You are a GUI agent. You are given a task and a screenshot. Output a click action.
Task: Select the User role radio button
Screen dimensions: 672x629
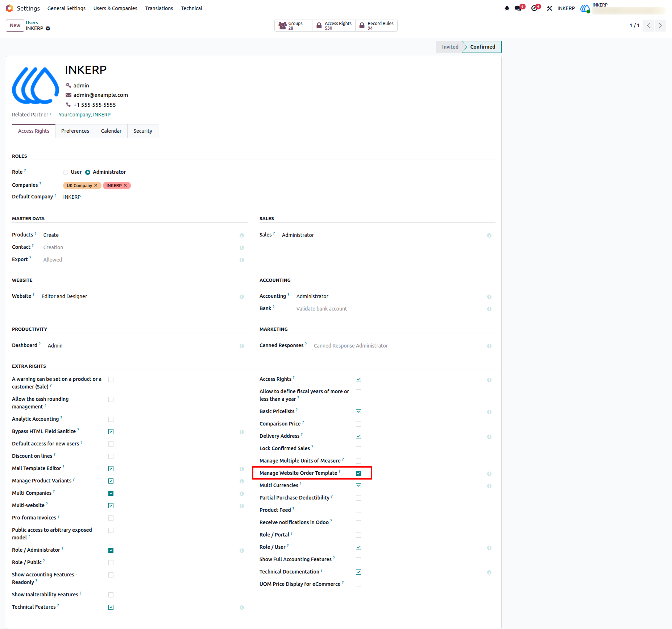click(x=66, y=172)
